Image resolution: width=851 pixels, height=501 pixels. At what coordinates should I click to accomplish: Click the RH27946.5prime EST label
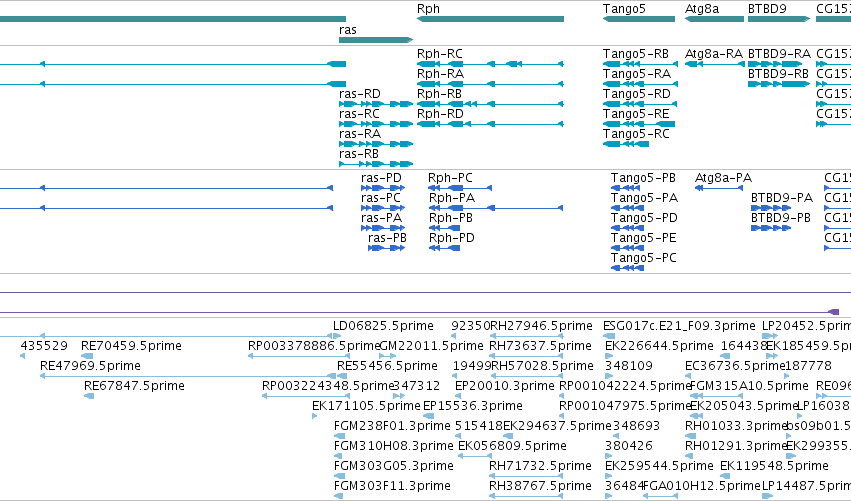click(x=541, y=326)
